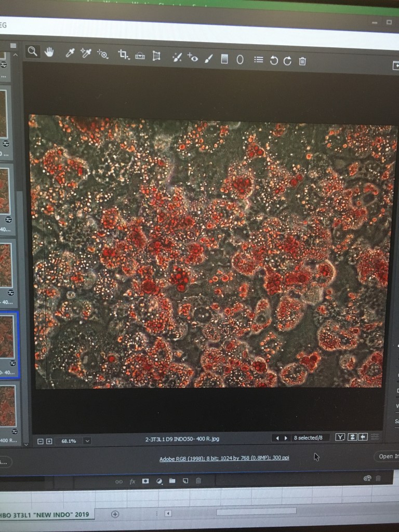Image resolution: width=399 pixels, height=532 pixels.
Task: Select the Zoom tool in Camera Raw
Action: click(x=32, y=51)
